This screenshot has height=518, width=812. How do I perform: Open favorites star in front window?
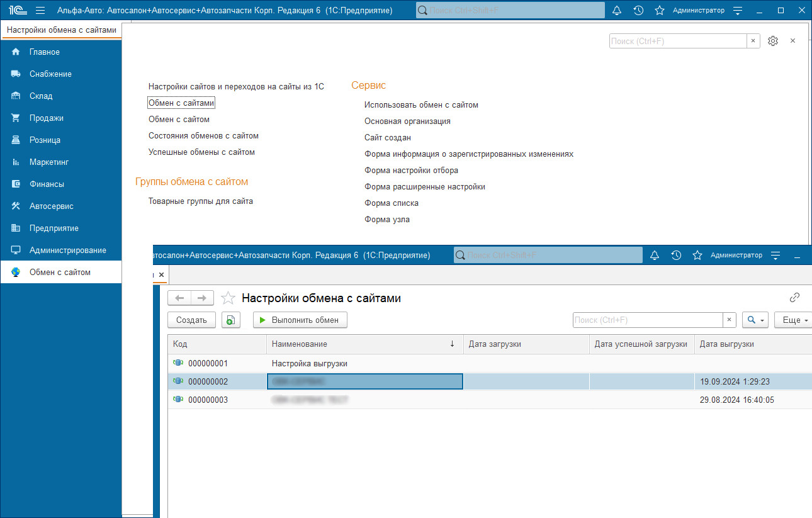(x=697, y=255)
